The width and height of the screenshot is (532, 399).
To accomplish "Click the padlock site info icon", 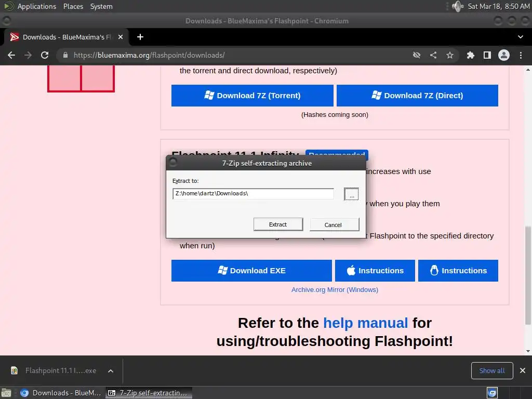I will (x=65, y=55).
